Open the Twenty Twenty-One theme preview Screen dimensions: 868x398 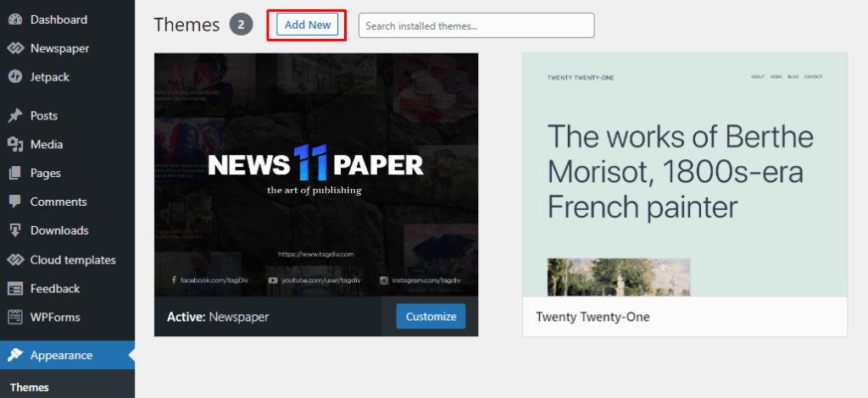[x=685, y=174]
